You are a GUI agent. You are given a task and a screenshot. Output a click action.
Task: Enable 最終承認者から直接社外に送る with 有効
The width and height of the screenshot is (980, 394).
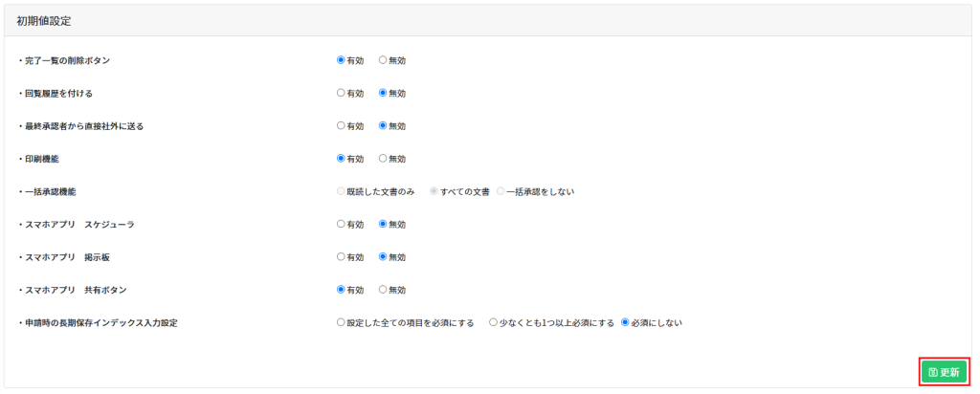[341, 125]
